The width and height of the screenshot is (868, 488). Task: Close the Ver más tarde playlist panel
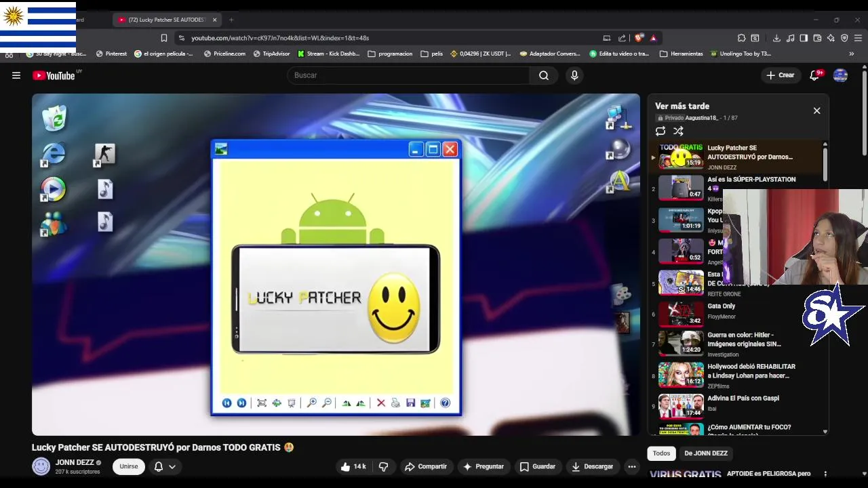[x=816, y=110]
